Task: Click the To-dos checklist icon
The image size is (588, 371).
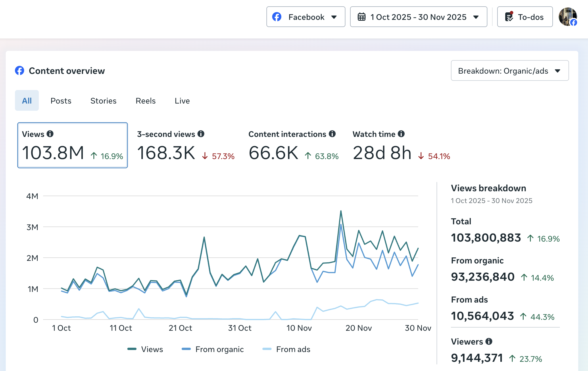Action: pyautogui.click(x=509, y=17)
